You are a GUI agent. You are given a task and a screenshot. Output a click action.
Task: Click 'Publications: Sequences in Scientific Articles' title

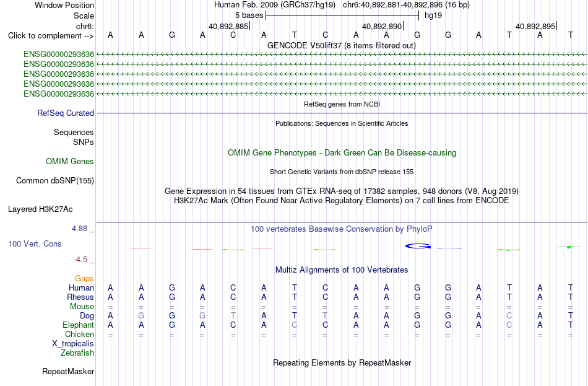[342, 123]
